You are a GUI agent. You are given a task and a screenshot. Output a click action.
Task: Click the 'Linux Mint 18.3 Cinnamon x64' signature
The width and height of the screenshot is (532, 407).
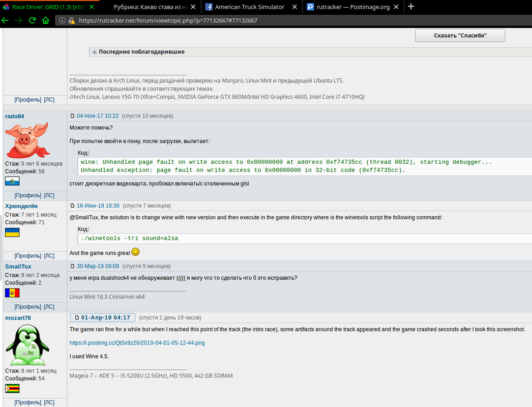pos(107,297)
